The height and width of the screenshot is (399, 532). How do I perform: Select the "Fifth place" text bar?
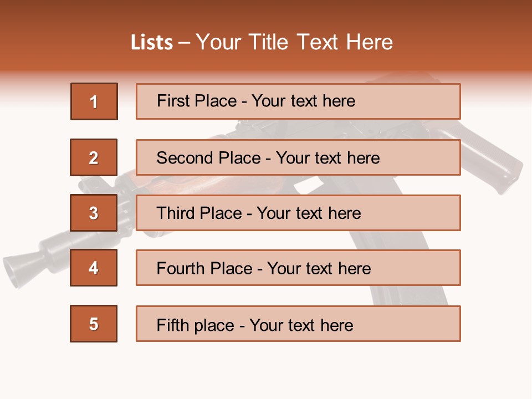pyautogui.click(x=298, y=324)
